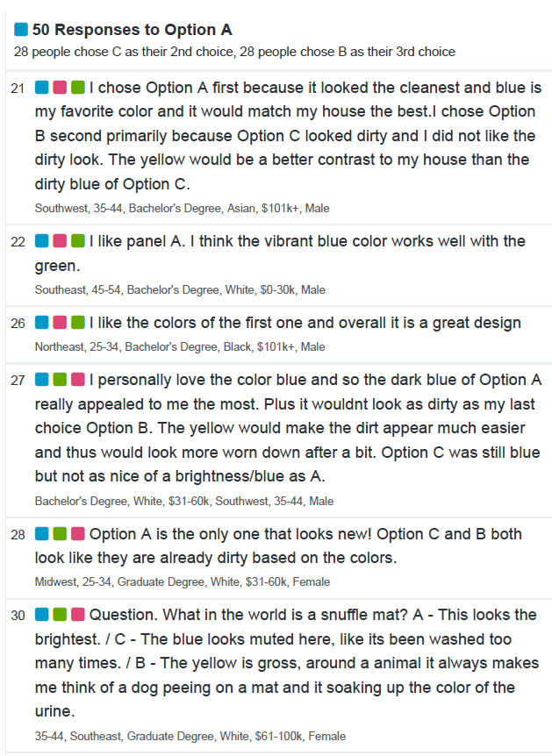Click the Midwest Graduate Degree Female demographics

(183, 582)
